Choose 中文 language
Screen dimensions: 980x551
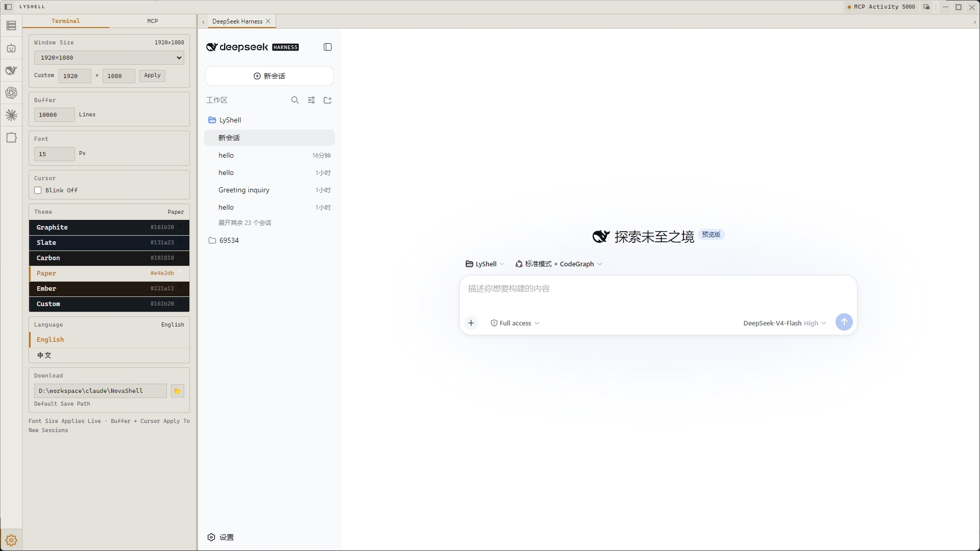pyautogui.click(x=109, y=355)
